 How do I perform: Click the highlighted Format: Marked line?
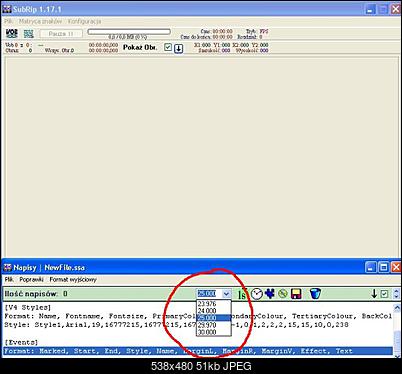tap(198, 351)
